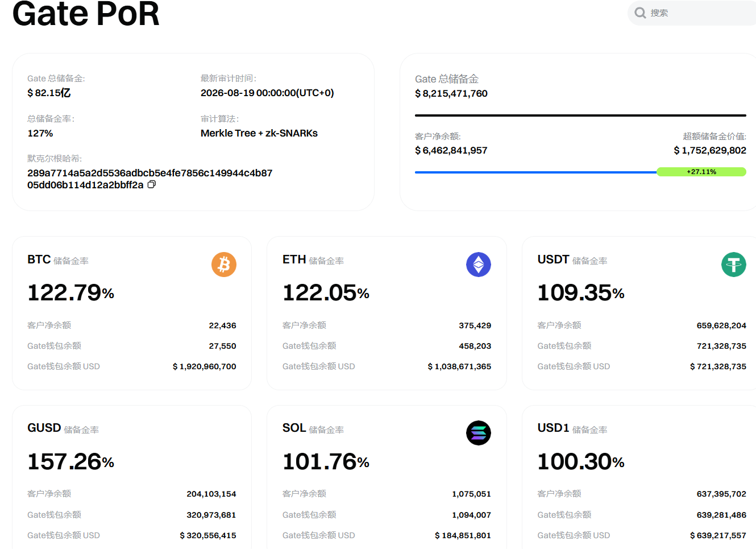The width and height of the screenshot is (756, 549).
Task: Click BTC customer net balance 22,436
Action: 222,325
